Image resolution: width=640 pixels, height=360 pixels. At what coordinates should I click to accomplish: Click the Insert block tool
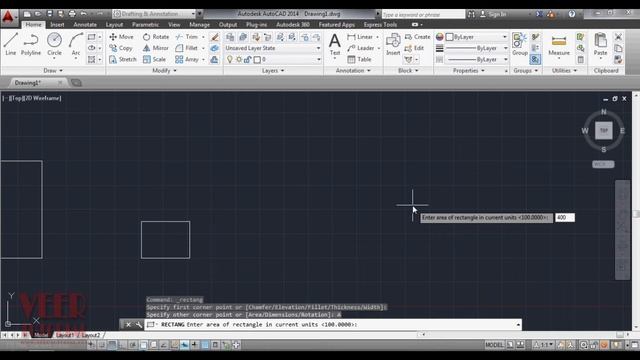pos(393,44)
